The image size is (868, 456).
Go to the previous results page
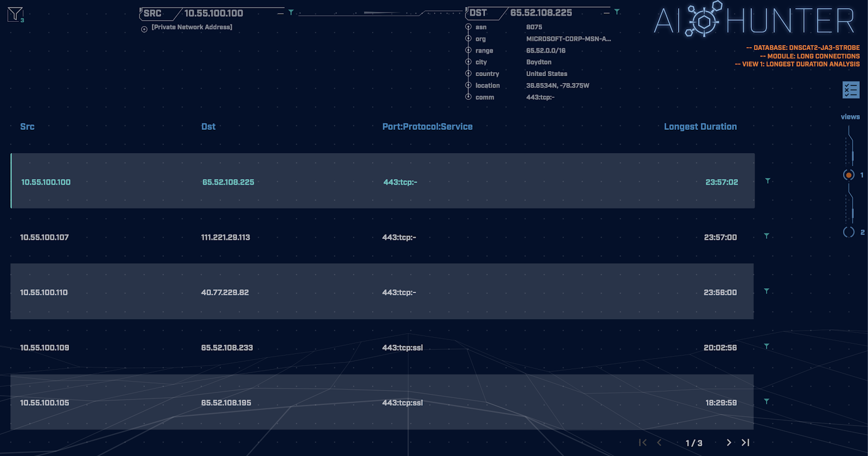point(659,442)
